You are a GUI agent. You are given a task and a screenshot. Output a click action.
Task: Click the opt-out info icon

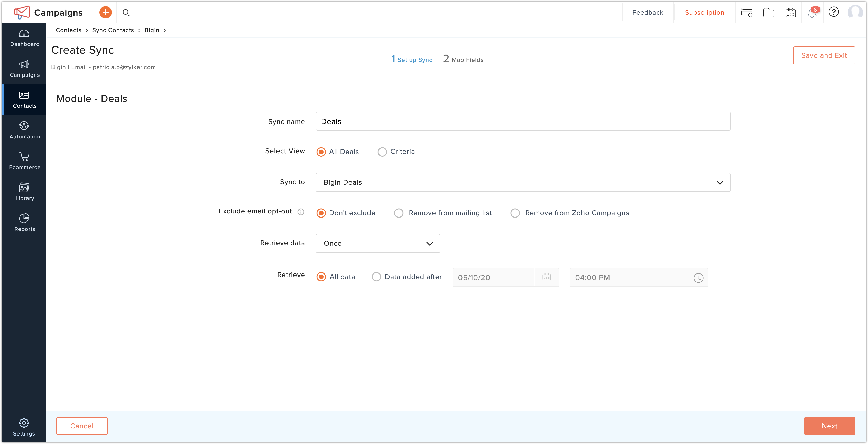coord(301,212)
